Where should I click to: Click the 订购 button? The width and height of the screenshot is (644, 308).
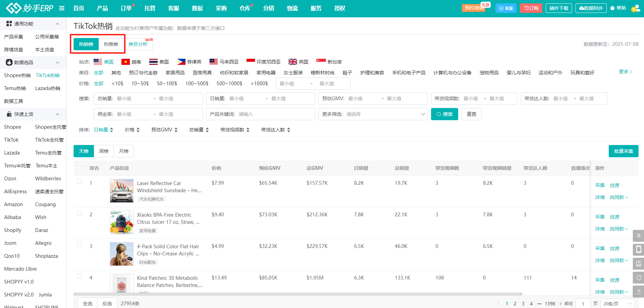coord(531,8)
